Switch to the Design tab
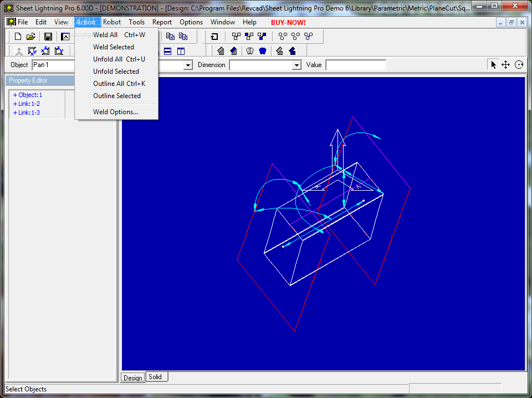The width and height of the screenshot is (532, 398). coord(133,377)
